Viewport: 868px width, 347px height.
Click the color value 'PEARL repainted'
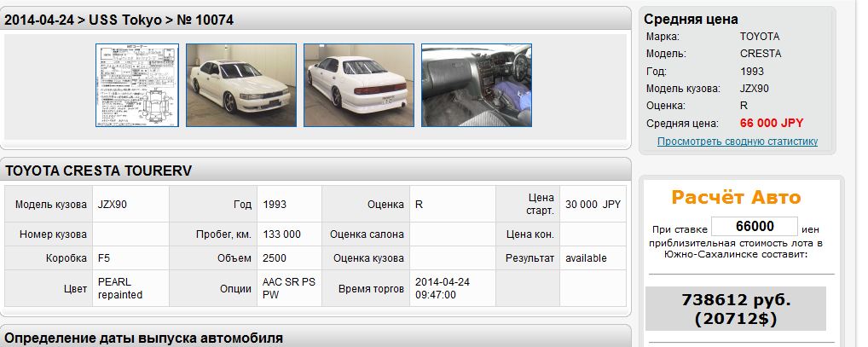pyautogui.click(x=120, y=288)
